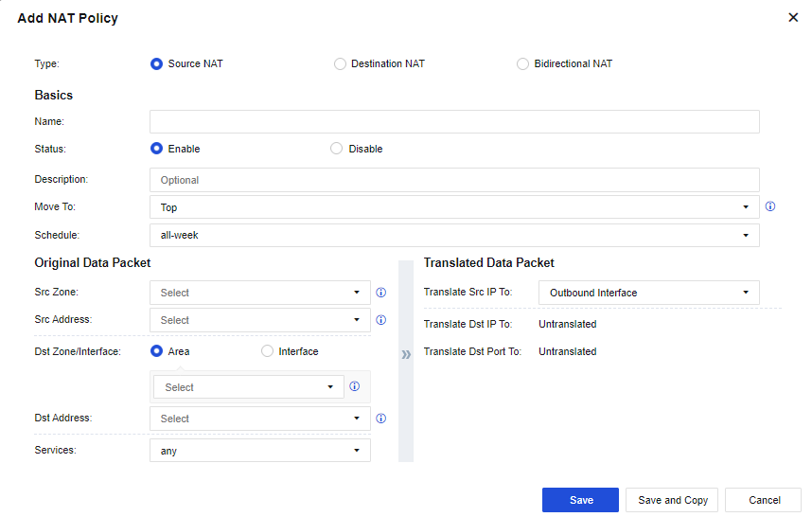This screenshot has width=812, height=517.
Task: Choose Interface for Dst Zone/Interface
Action: [x=267, y=351]
